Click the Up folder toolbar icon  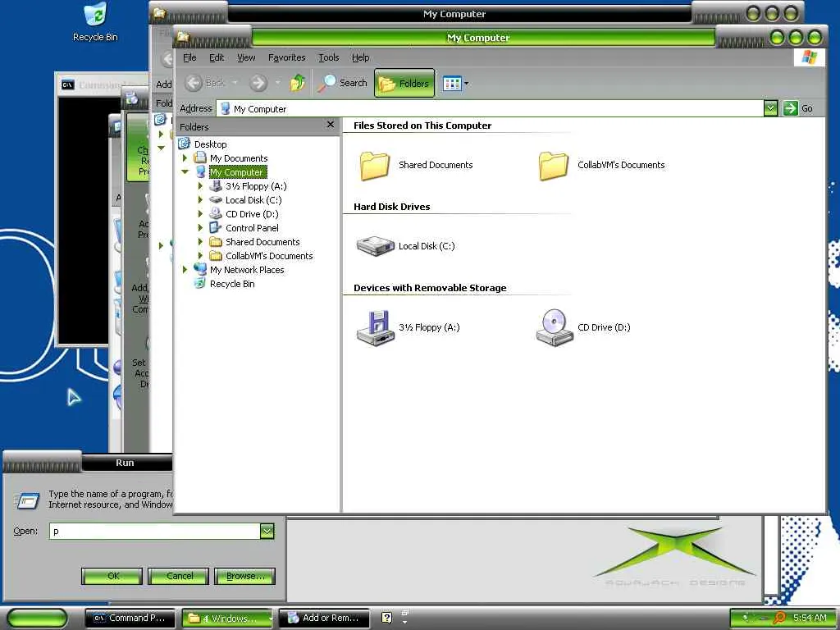[x=298, y=83]
